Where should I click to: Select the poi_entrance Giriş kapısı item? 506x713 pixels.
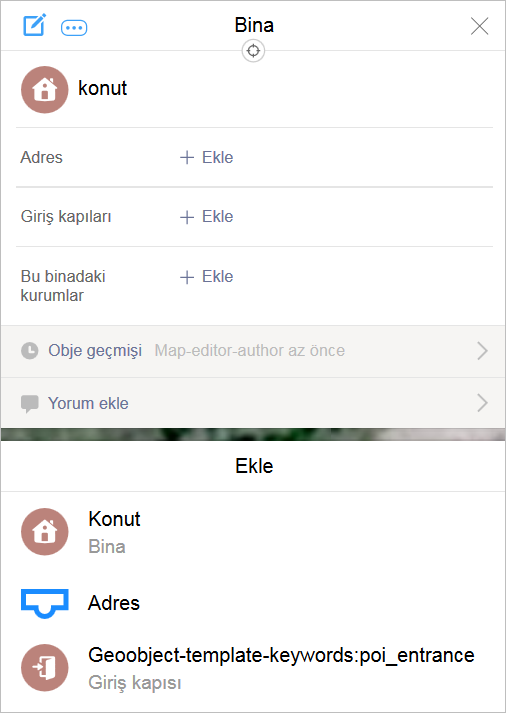point(253,668)
